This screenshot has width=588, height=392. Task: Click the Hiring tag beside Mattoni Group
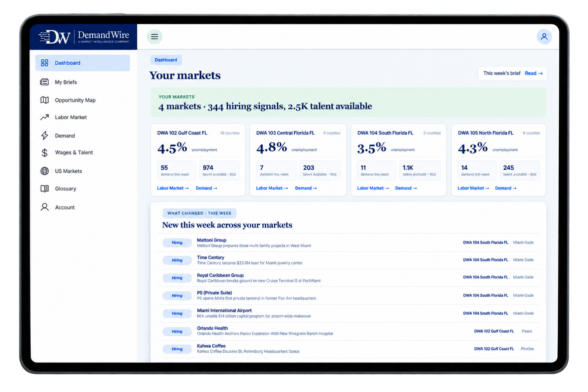[177, 243]
